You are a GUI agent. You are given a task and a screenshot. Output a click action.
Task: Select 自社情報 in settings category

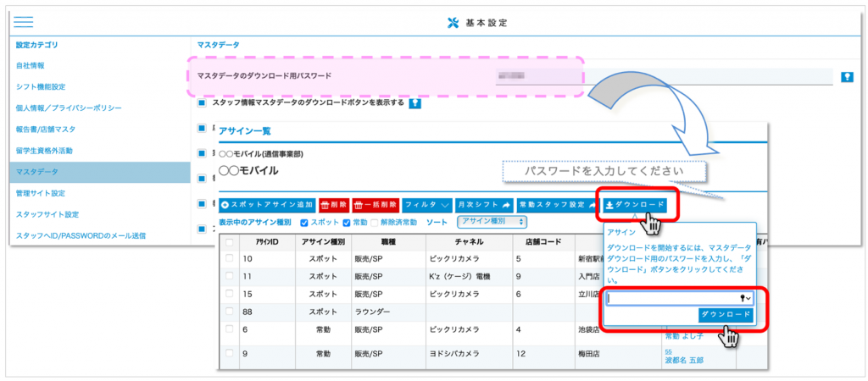click(x=31, y=65)
